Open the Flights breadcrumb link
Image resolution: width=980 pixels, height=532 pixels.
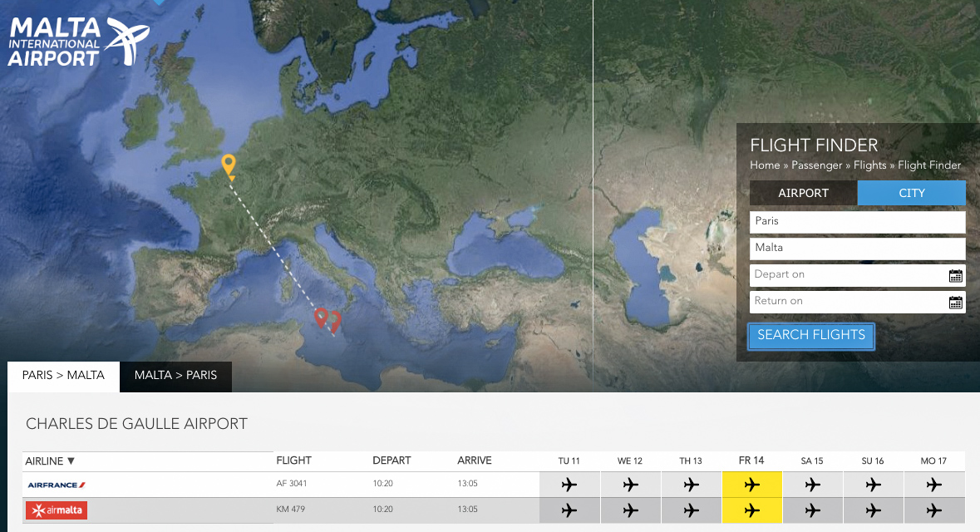coord(870,165)
